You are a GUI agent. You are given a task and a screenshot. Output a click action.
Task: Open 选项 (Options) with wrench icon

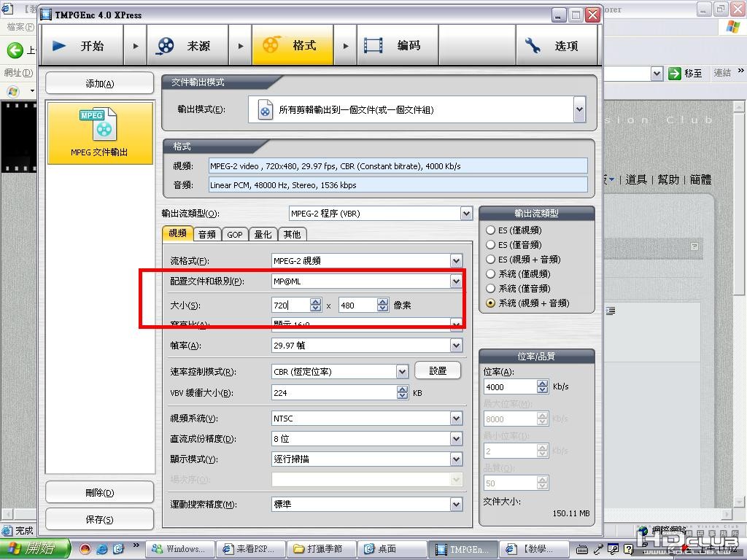coord(557,46)
